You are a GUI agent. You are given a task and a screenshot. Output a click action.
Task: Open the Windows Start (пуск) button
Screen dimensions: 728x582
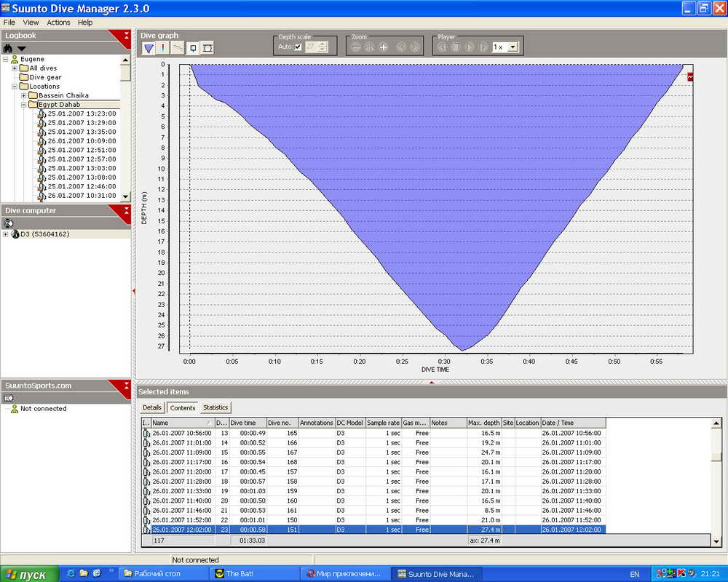coord(29,574)
